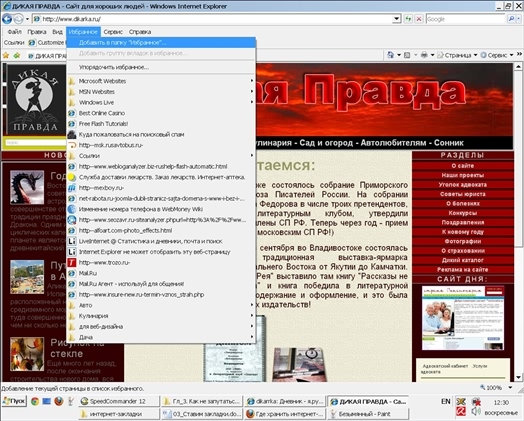
Task: Open Изменение номера телефона в WebMoney Wiki
Action: [x=161, y=209]
